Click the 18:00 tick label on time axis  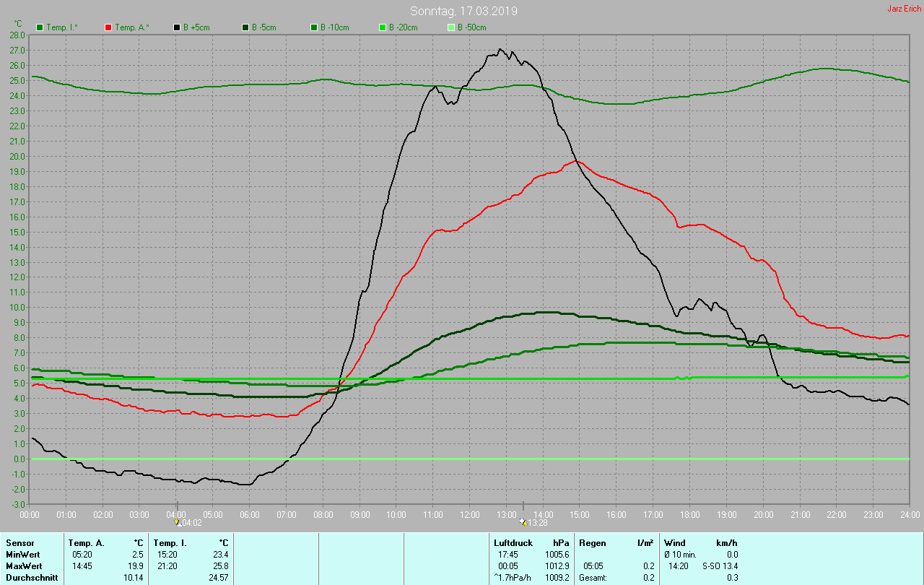pos(689,514)
